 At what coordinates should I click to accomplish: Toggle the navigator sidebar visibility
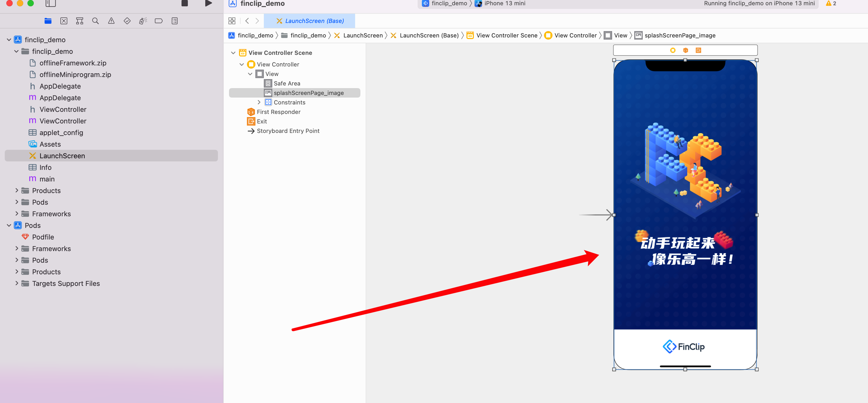pyautogui.click(x=51, y=3)
